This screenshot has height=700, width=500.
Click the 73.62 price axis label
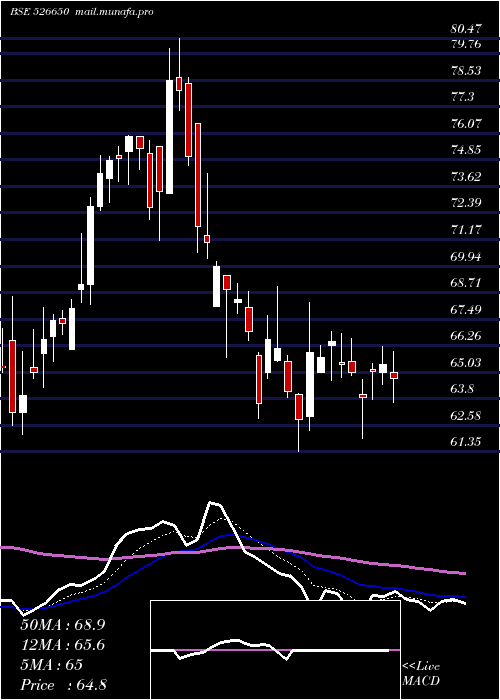click(466, 177)
